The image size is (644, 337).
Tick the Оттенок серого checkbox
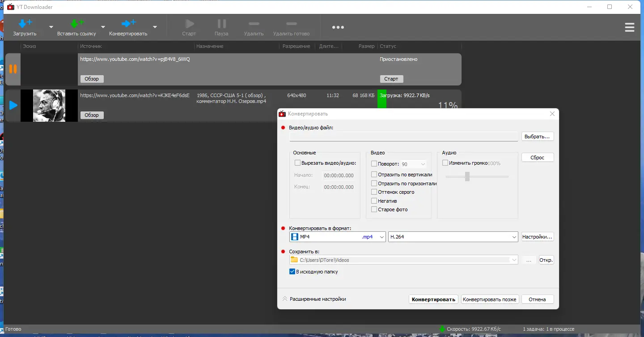[x=374, y=192]
